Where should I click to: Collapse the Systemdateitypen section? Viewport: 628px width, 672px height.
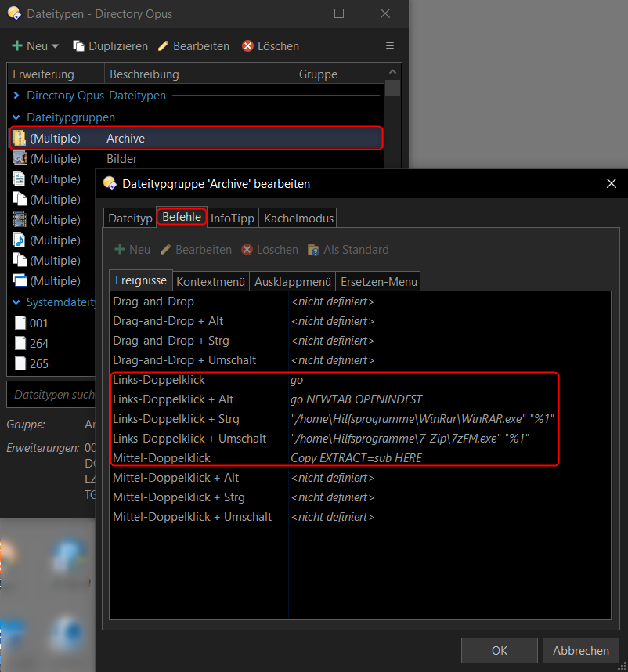16,302
